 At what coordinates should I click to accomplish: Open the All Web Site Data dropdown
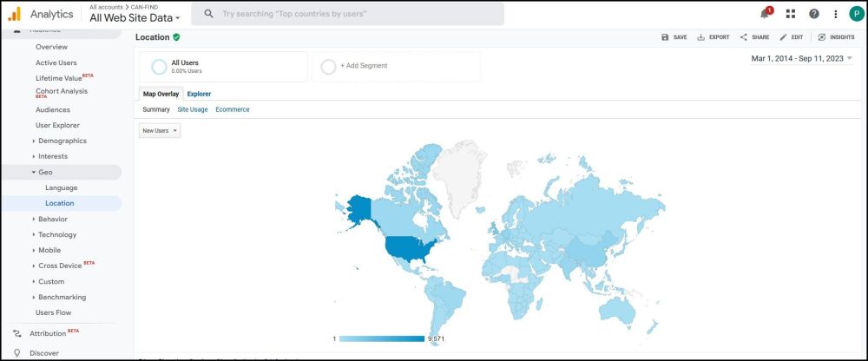(135, 17)
